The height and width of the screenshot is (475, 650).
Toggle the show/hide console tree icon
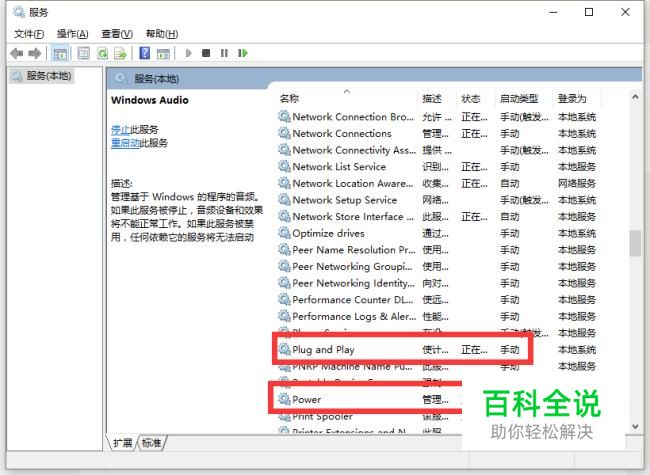click(60, 53)
